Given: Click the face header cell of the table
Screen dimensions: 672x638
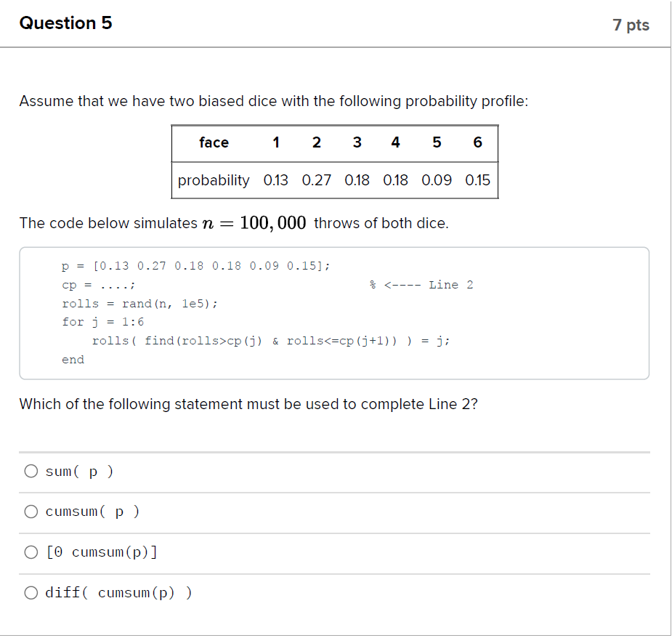Looking at the screenshot, I should [214, 142].
